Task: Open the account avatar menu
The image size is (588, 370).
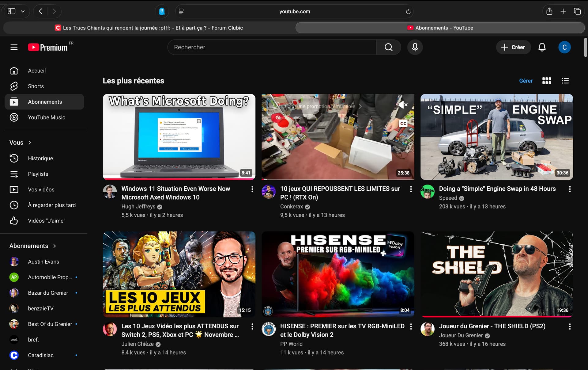Action: (564, 47)
